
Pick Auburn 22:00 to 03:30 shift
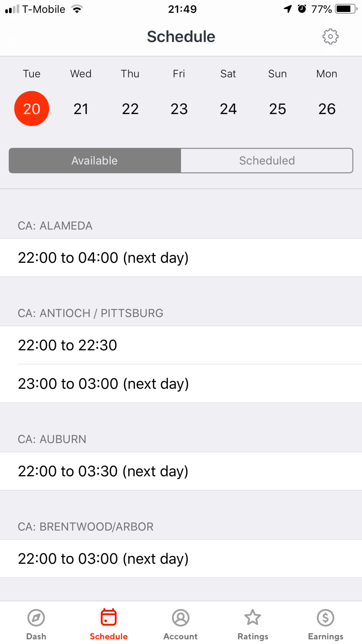pyautogui.click(x=181, y=471)
